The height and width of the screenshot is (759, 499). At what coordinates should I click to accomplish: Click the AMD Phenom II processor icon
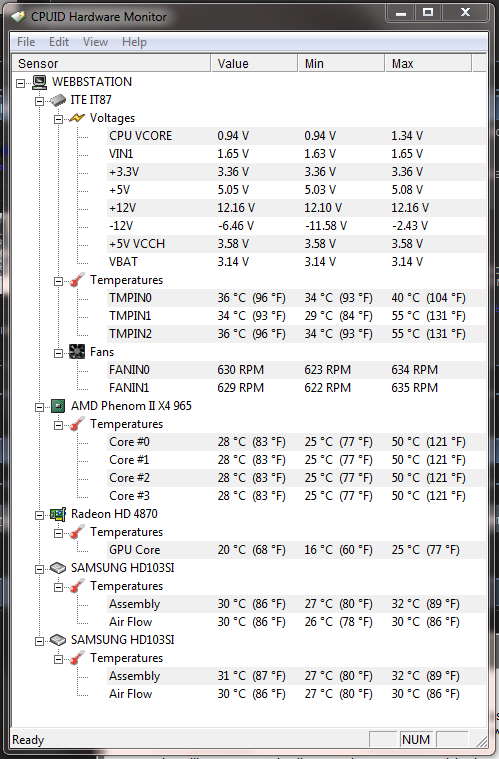58,406
